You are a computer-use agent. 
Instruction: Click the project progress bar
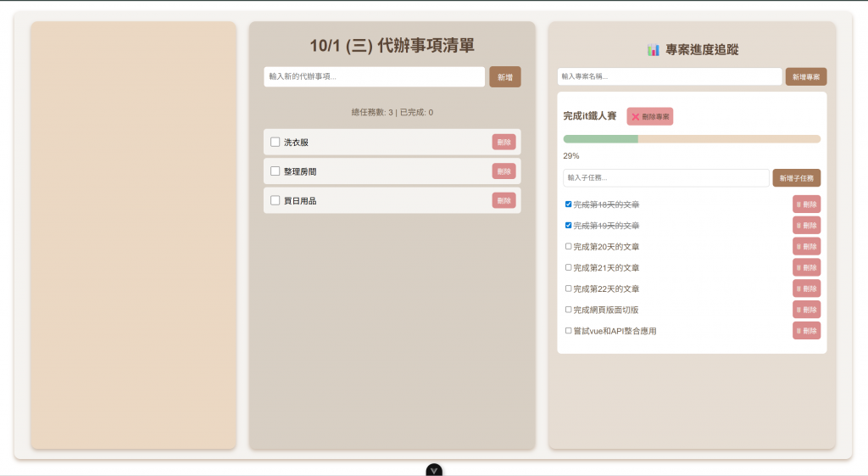coord(692,139)
